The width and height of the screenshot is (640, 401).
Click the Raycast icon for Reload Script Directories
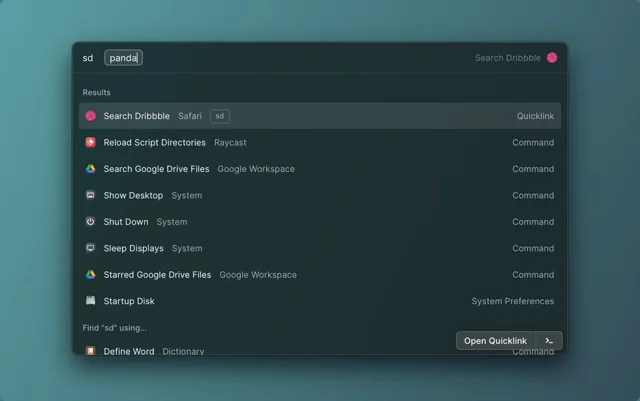(x=91, y=142)
